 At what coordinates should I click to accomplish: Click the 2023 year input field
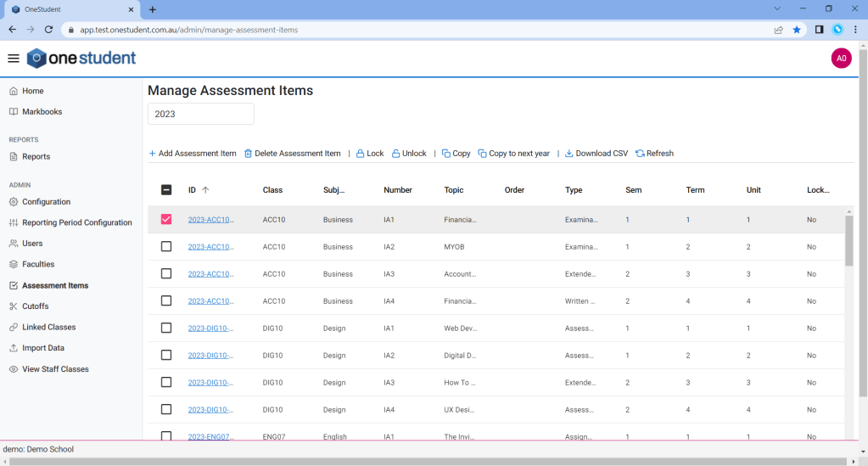(x=200, y=114)
